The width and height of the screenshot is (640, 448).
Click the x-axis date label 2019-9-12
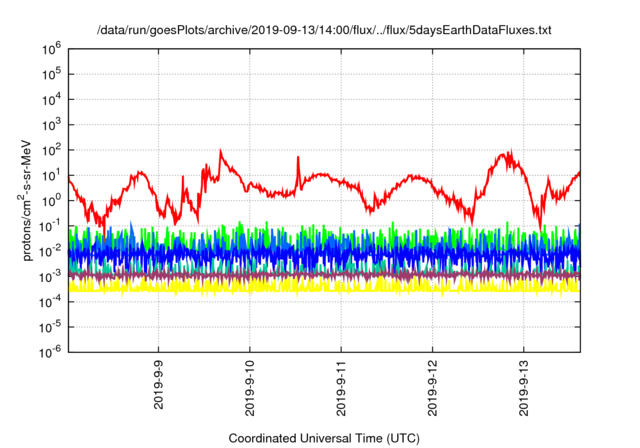[433, 388]
